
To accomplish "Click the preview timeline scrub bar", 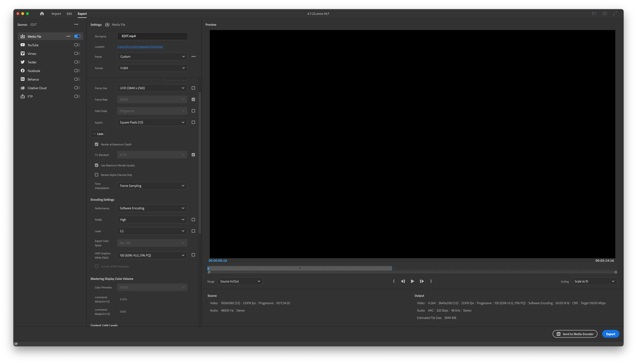I will tap(412, 269).
